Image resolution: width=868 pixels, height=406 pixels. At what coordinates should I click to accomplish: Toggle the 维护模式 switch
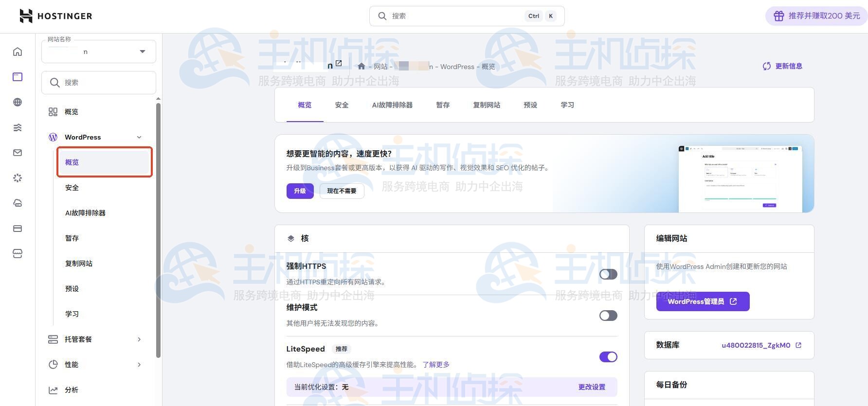pos(608,316)
